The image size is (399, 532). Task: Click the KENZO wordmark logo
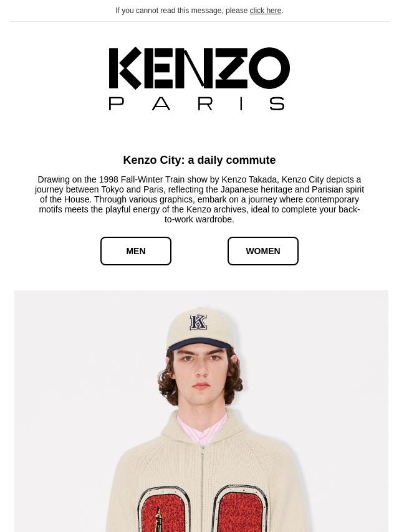pyautogui.click(x=199, y=68)
